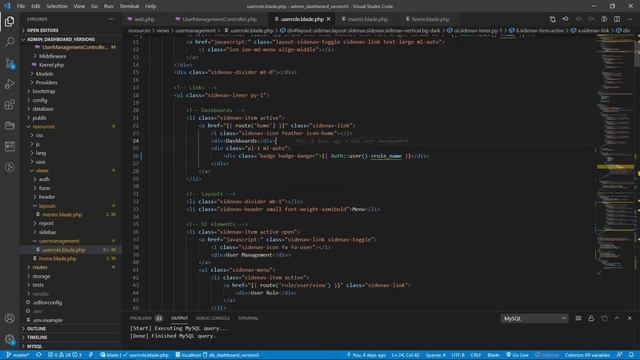This screenshot has width=640, height=360.
Task: Collapse the layouts folder
Action: pyautogui.click(x=47, y=206)
